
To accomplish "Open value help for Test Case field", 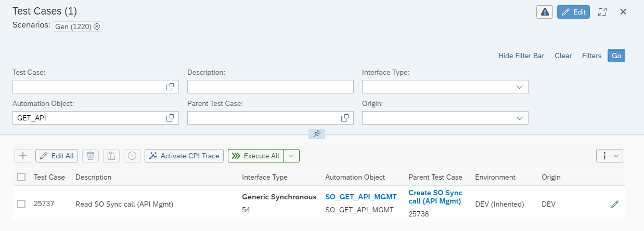I will pyautogui.click(x=170, y=87).
